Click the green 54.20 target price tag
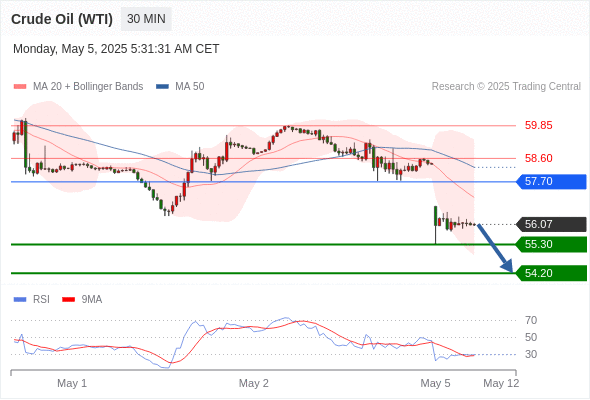 click(551, 273)
